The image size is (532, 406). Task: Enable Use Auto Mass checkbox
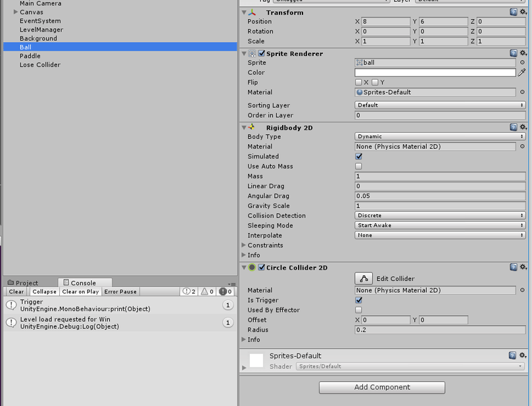(x=358, y=166)
